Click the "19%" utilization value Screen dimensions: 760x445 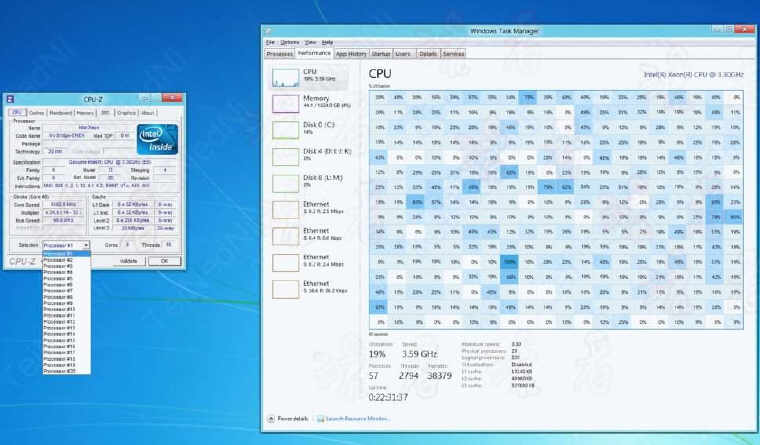coord(377,354)
